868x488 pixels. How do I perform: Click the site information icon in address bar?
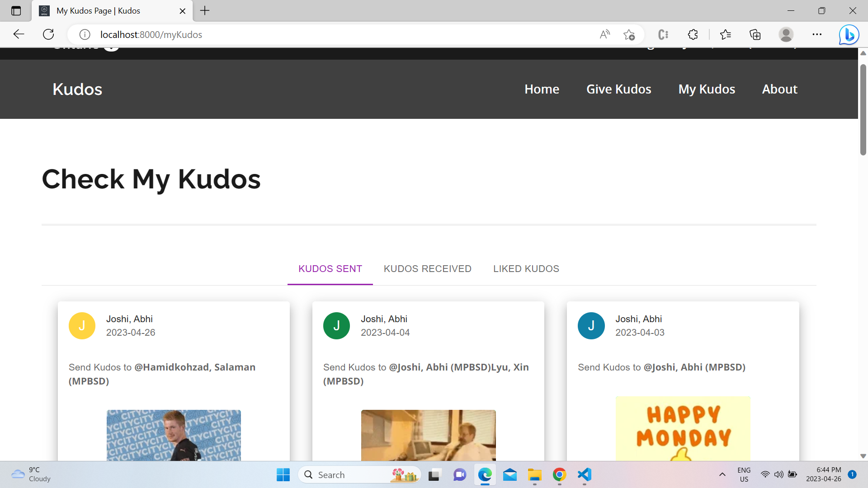tap(84, 34)
